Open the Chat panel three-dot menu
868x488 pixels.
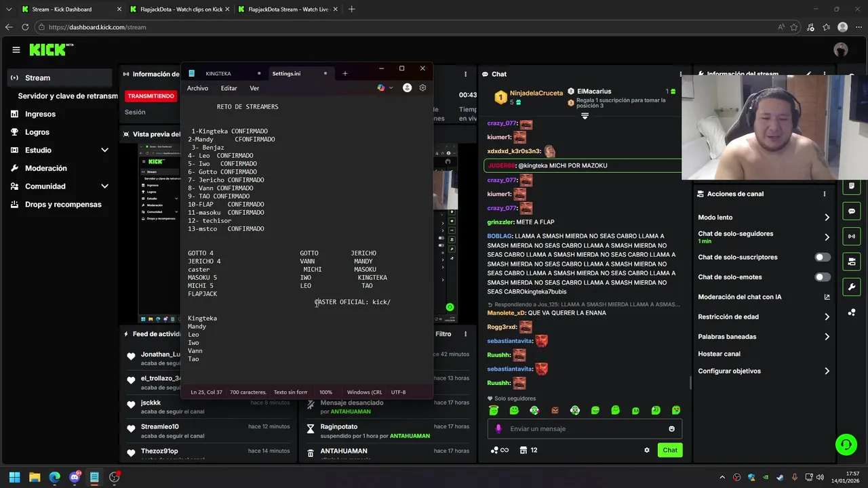click(x=681, y=74)
